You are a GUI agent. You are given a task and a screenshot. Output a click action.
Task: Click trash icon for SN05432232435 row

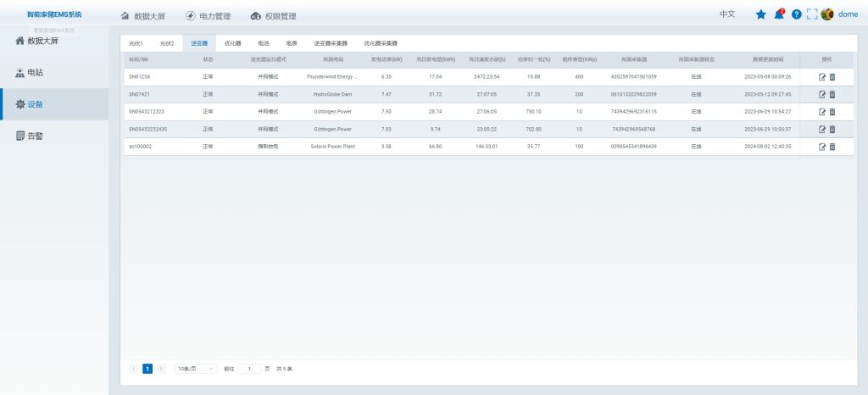[x=832, y=129]
